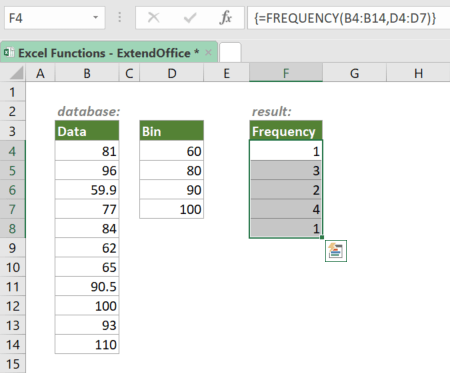
Task: Switch to Excel Functions - ExtendOffice tab
Action: pos(109,53)
